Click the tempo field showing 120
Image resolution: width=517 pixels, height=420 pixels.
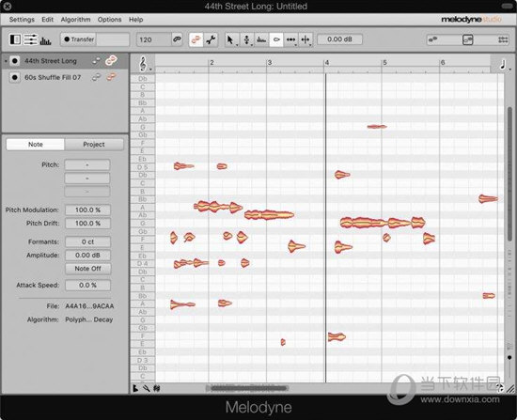coord(153,39)
